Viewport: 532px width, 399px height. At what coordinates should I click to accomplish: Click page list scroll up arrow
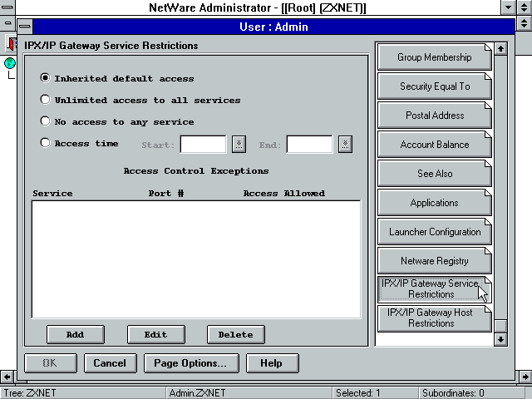click(x=500, y=49)
